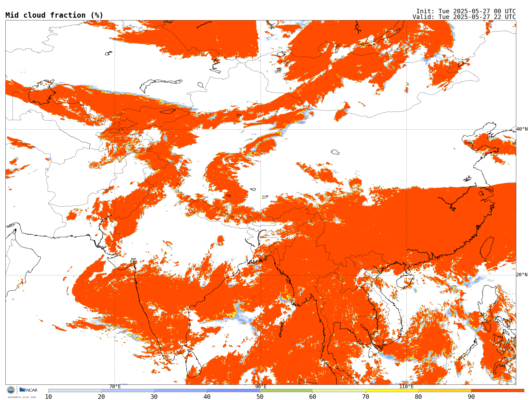Click the 70°E longitude label
The image size is (532, 400).
(x=115, y=386)
